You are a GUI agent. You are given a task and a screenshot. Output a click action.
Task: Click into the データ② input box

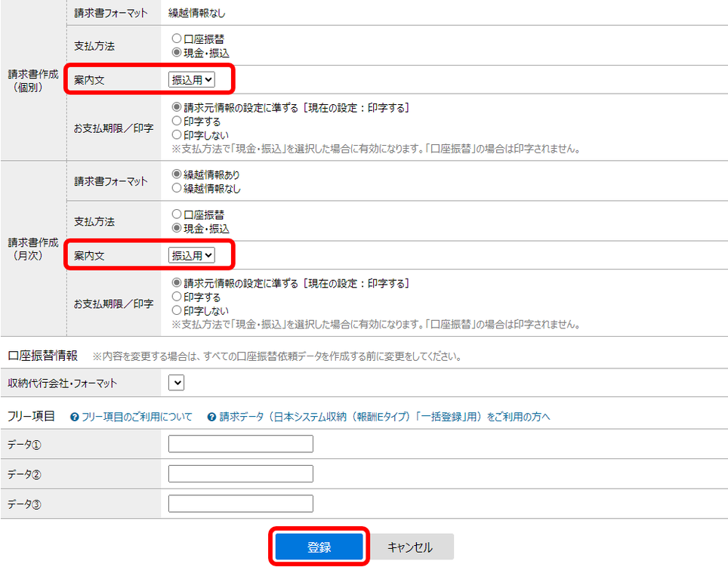(240, 473)
